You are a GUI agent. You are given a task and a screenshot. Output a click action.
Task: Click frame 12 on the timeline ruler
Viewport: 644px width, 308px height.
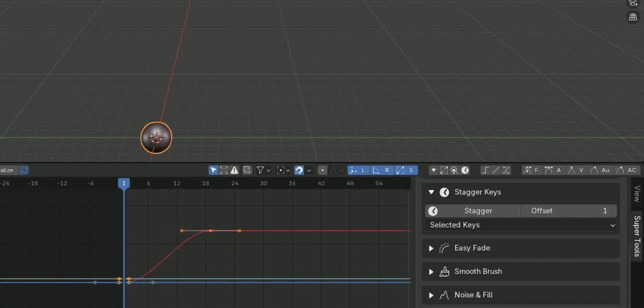click(x=177, y=183)
